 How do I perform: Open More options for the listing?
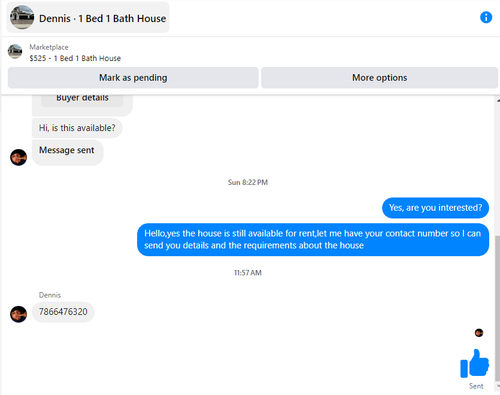point(379,78)
